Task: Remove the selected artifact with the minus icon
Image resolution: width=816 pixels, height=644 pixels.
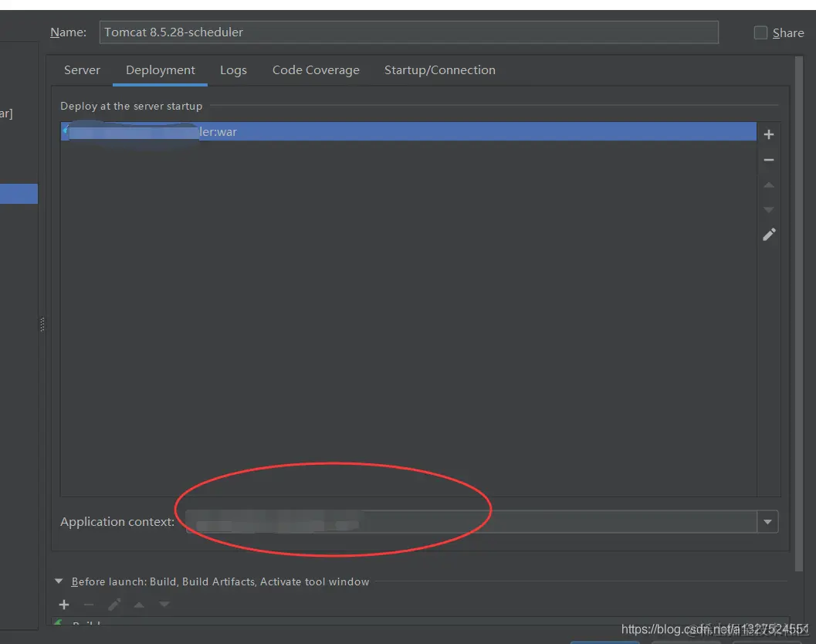Action: coord(769,160)
